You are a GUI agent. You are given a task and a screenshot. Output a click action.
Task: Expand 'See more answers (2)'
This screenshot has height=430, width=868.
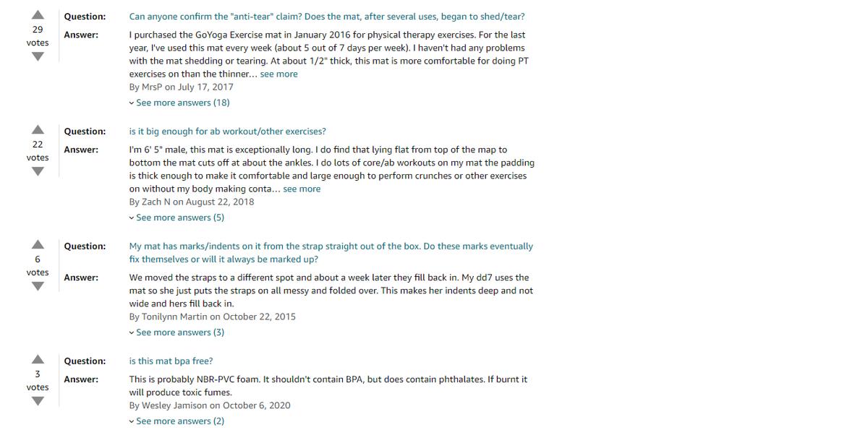pyautogui.click(x=179, y=421)
